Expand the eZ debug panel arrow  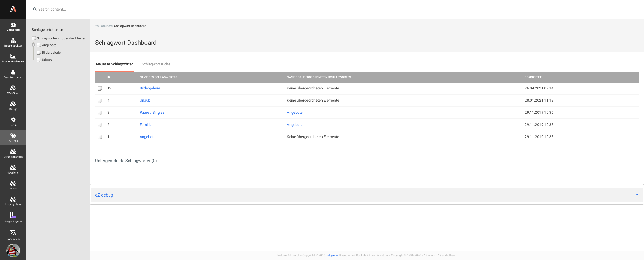pyautogui.click(x=637, y=195)
